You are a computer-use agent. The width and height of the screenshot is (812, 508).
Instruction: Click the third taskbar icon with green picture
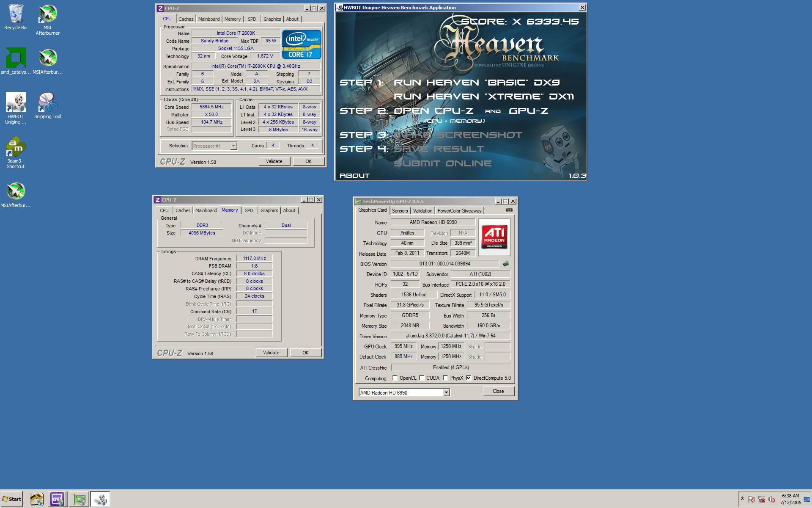pos(79,500)
